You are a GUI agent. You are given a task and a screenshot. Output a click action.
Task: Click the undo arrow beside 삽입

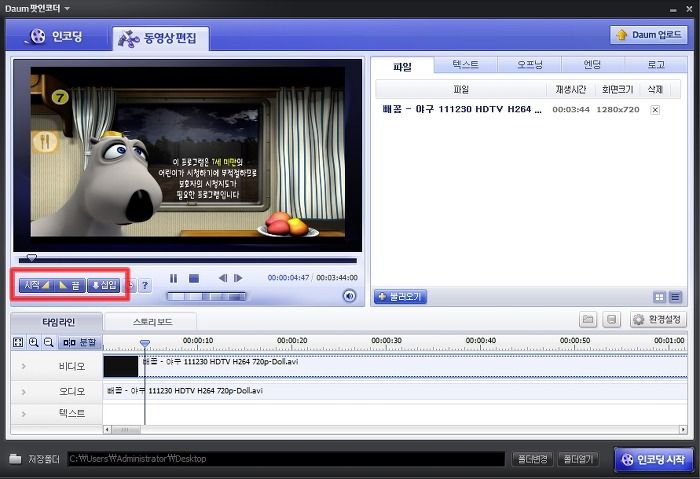coord(131,285)
